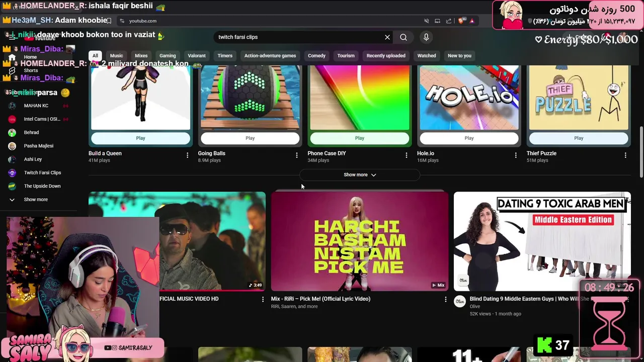Clear the YouTube search box

[x=387, y=37]
